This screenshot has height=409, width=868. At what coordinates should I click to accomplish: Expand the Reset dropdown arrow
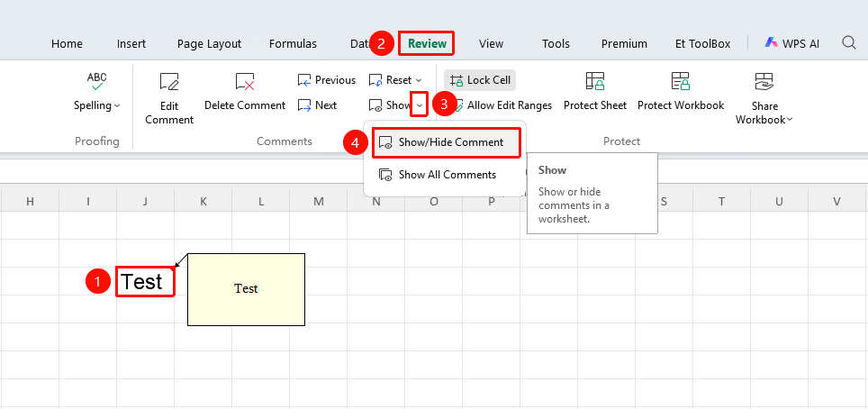tap(418, 81)
